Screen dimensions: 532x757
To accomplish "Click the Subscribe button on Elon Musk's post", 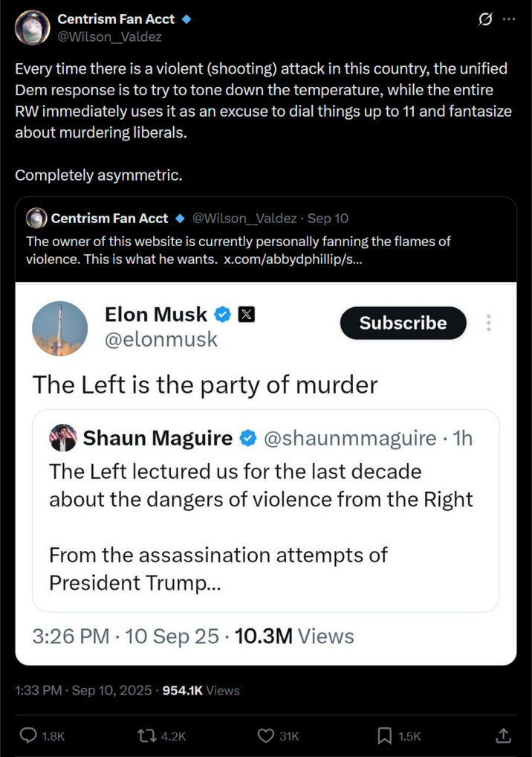I will (x=403, y=323).
